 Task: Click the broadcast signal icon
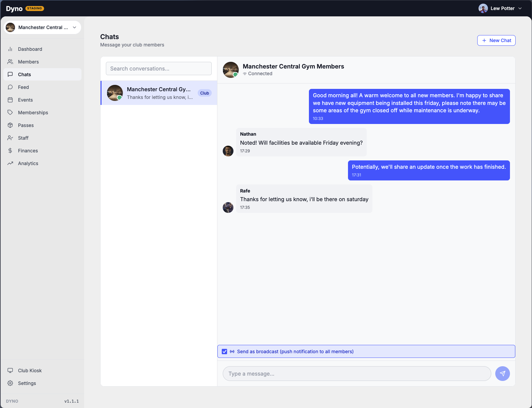pos(232,352)
